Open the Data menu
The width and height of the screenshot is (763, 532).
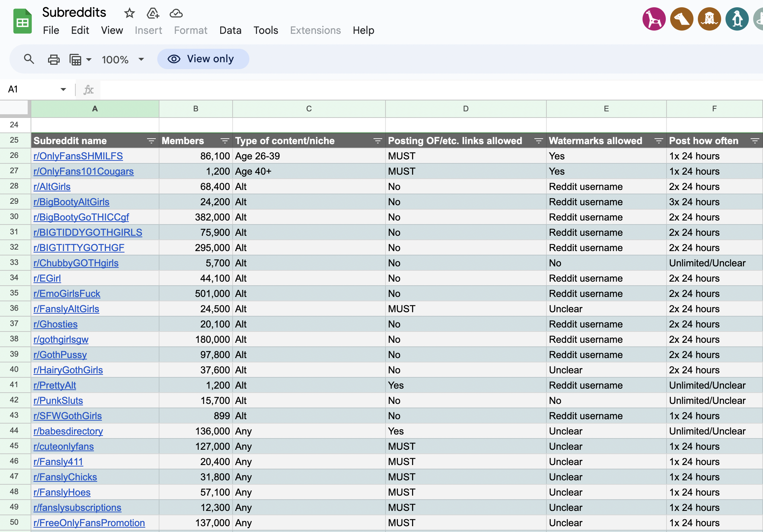[x=230, y=30]
